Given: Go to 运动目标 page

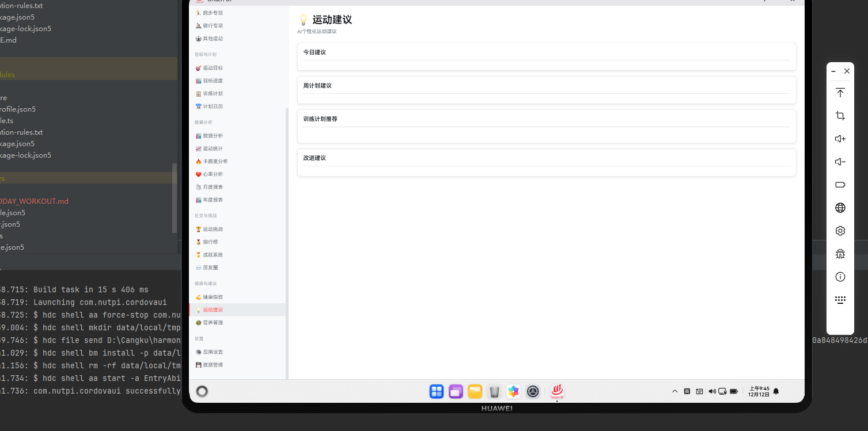Looking at the screenshot, I should pyautogui.click(x=237, y=68).
